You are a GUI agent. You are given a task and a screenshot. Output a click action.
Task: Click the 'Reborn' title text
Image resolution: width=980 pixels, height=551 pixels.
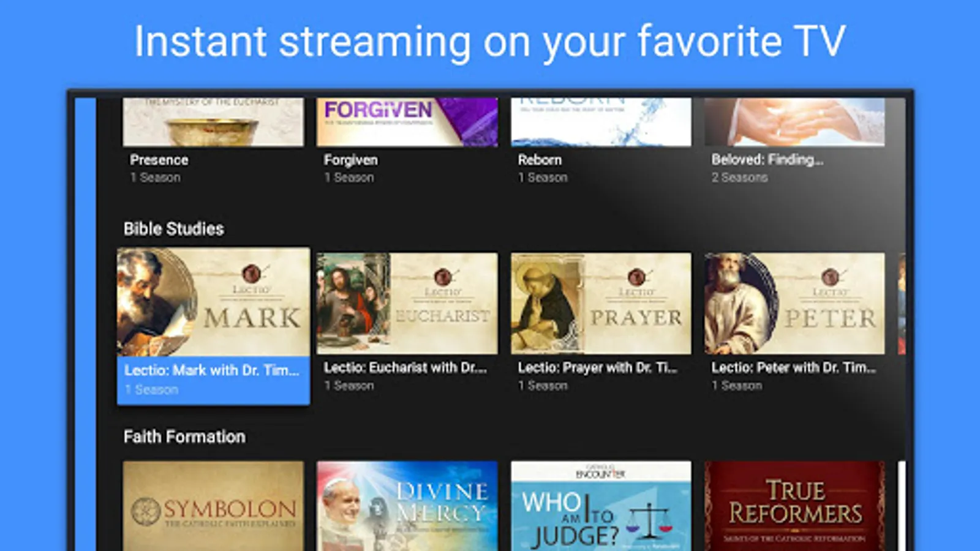(x=540, y=160)
